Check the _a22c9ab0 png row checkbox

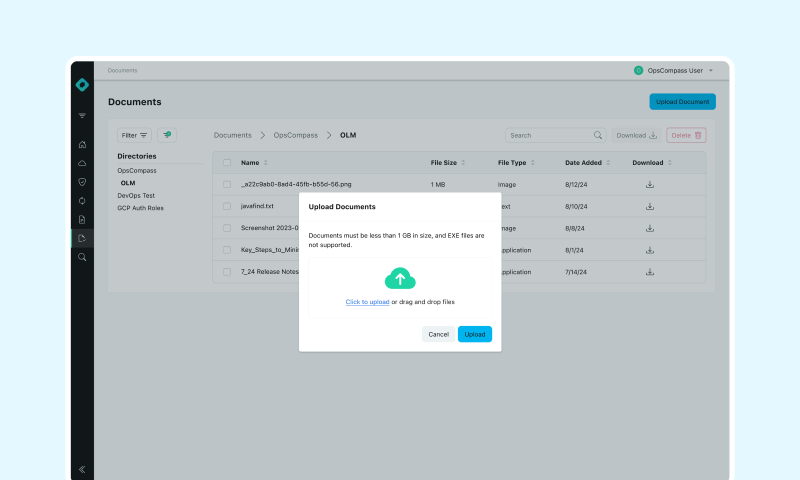227,185
